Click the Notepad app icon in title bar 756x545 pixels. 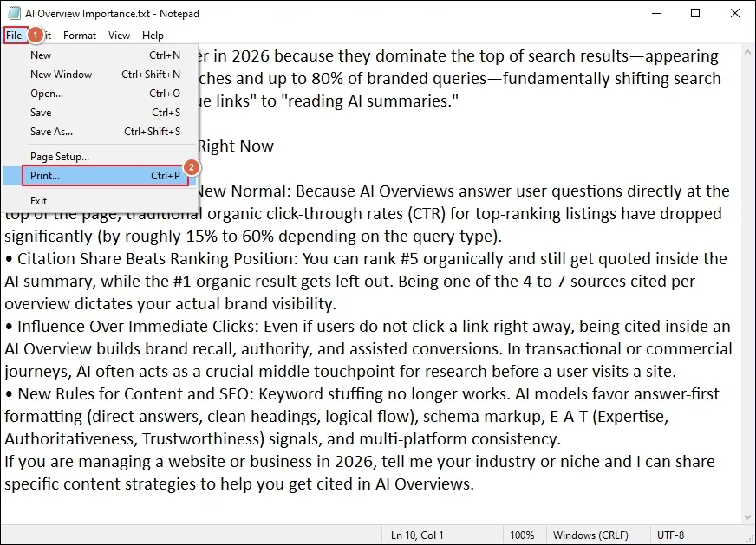pos(14,13)
